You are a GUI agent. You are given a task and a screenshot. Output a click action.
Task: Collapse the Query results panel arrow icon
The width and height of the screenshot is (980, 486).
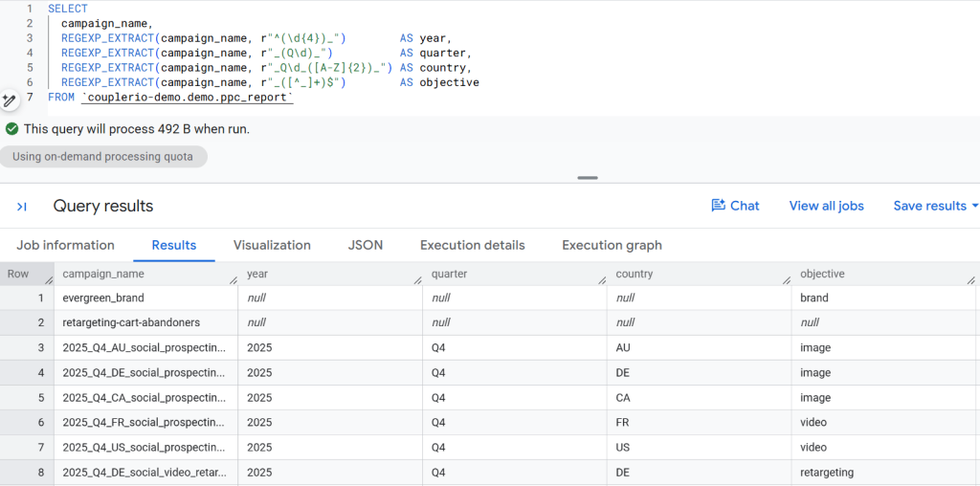(x=22, y=206)
